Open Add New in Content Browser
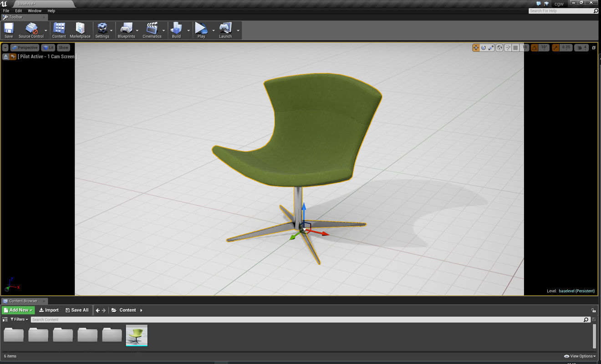Viewport: 601px width, 364px height. point(17,310)
